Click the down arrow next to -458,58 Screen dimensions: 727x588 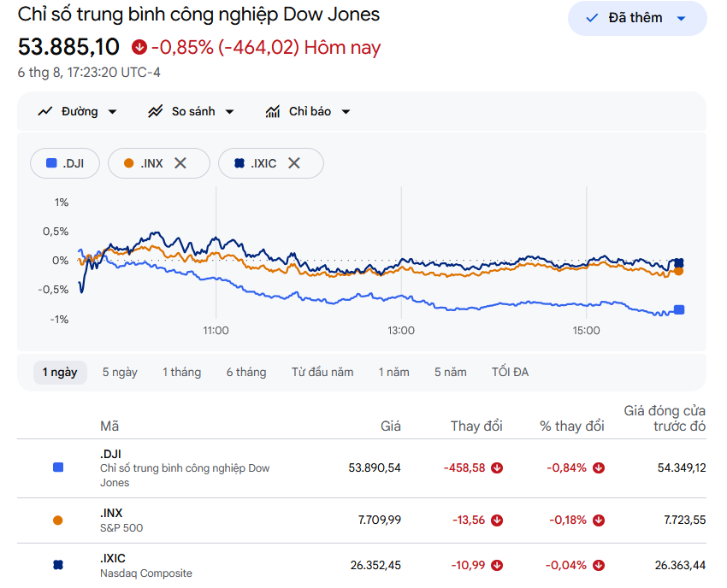click(497, 468)
